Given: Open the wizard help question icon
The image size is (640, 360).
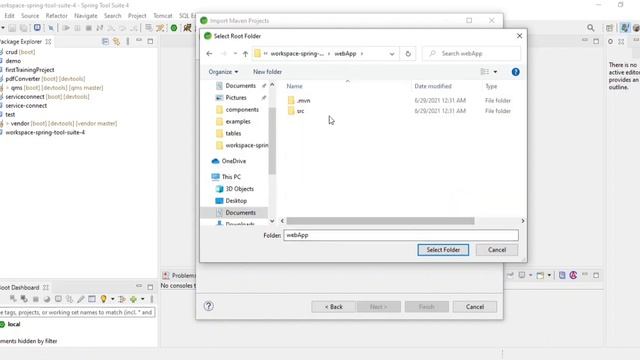Looking at the screenshot, I should pyautogui.click(x=209, y=306).
